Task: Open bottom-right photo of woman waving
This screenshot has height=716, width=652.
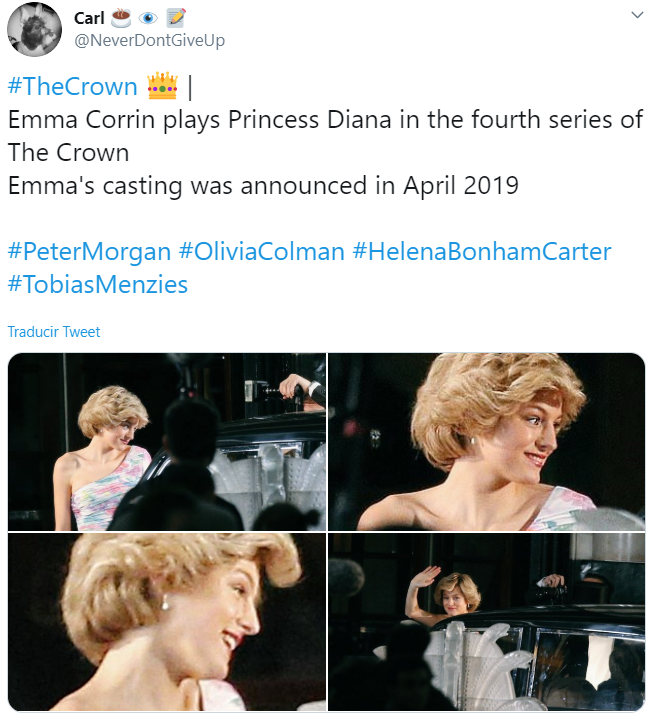Action: (487, 622)
